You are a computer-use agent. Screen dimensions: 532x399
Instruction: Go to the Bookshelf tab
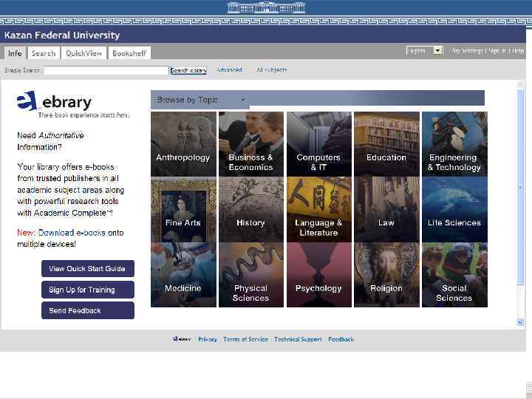(x=129, y=53)
